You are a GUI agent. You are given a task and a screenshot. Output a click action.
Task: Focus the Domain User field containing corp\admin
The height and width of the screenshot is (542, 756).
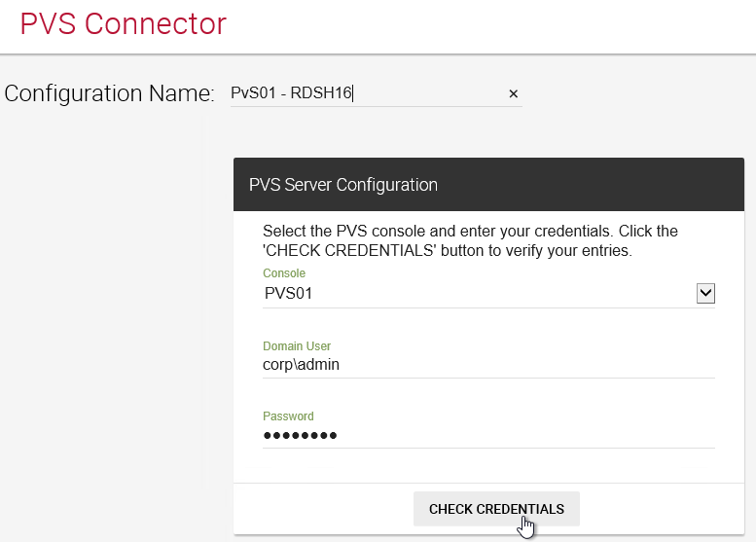click(x=488, y=365)
